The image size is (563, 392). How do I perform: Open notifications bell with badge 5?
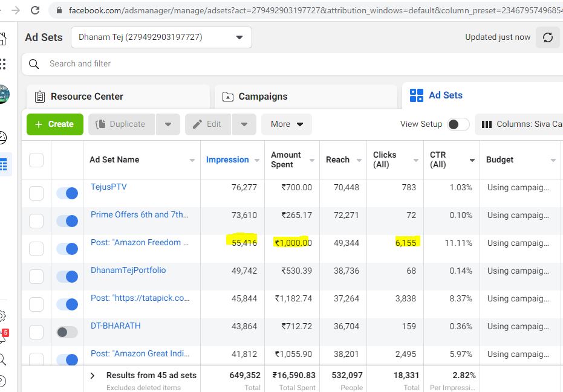3,336
